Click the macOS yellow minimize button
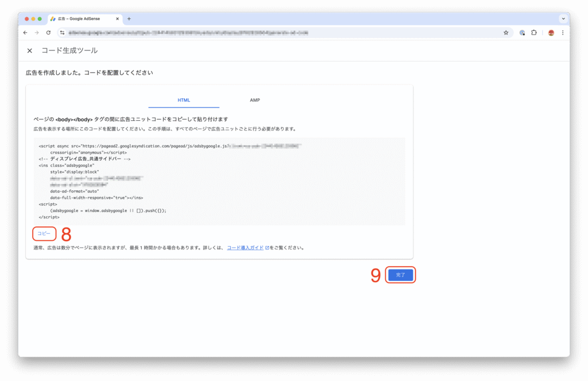 (x=33, y=19)
